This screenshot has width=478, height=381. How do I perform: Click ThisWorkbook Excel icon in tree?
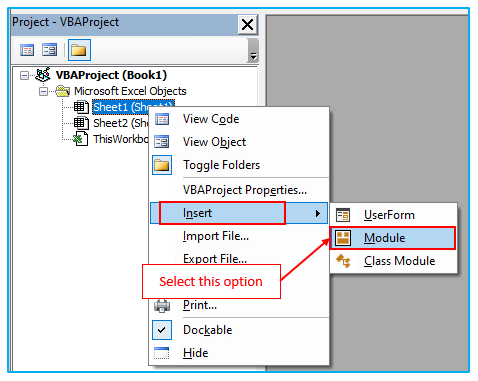point(81,139)
